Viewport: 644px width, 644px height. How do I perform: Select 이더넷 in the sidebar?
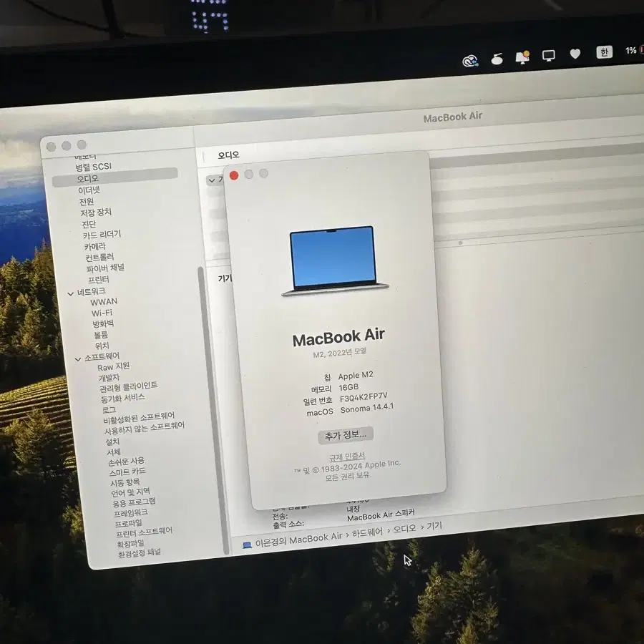click(89, 190)
